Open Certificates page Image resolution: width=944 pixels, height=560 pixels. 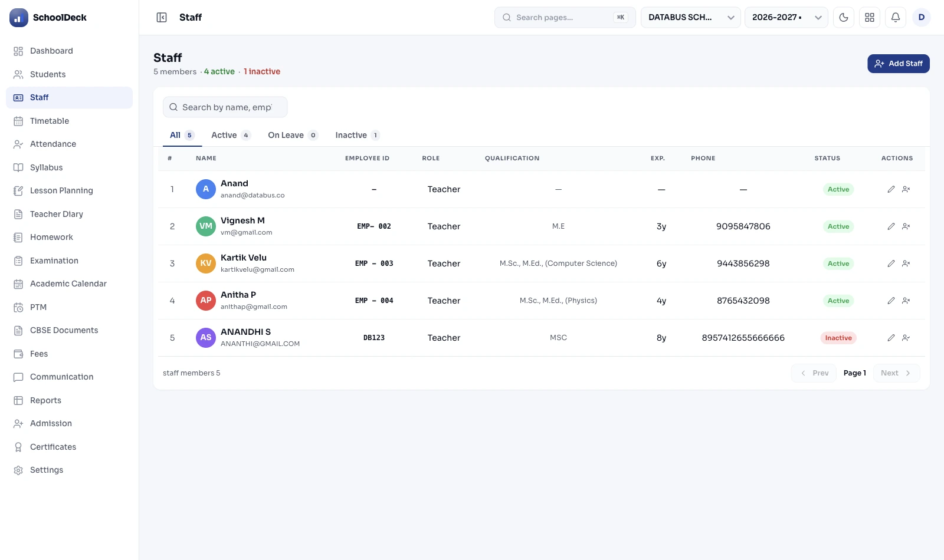click(69, 447)
